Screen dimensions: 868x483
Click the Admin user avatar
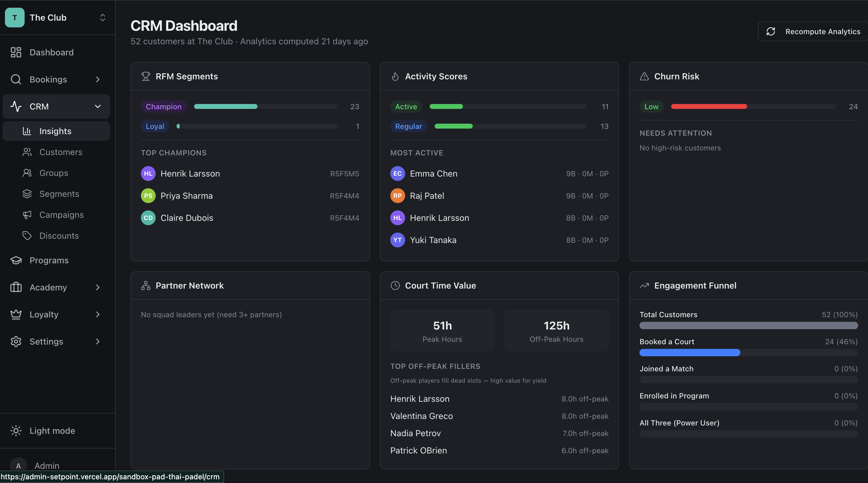18,465
